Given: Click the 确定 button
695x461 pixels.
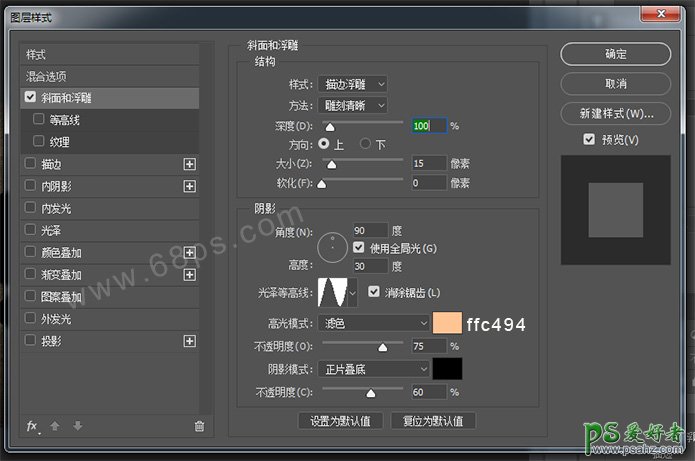Looking at the screenshot, I should pyautogui.click(x=616, y=54).
